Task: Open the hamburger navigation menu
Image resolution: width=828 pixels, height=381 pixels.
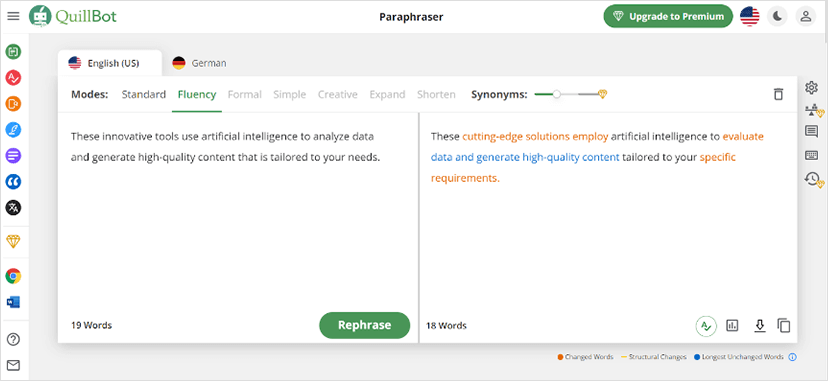Action: (13, 16)
